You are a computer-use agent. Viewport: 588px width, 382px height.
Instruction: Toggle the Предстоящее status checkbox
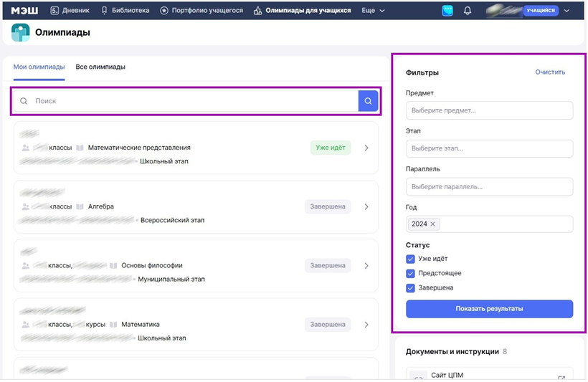point(410,273)
